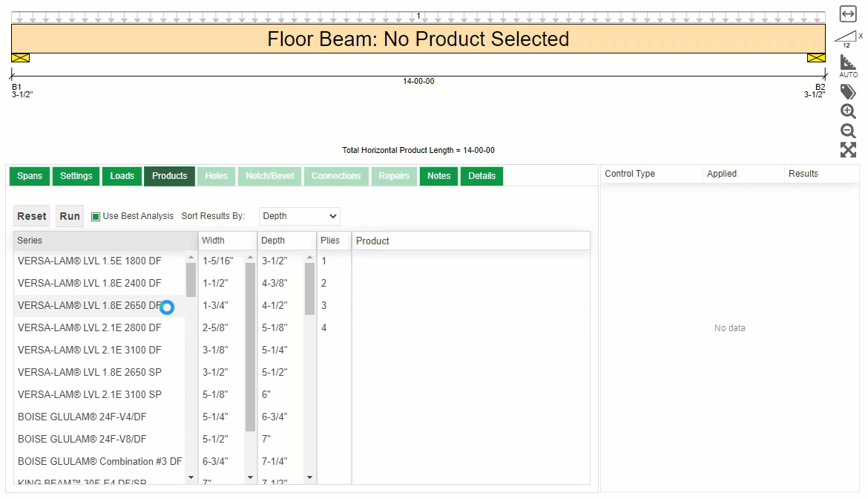The height and width of the screenshot is (499, 868).
Task: Switch to the Loads tab
Action: point(122,176)
